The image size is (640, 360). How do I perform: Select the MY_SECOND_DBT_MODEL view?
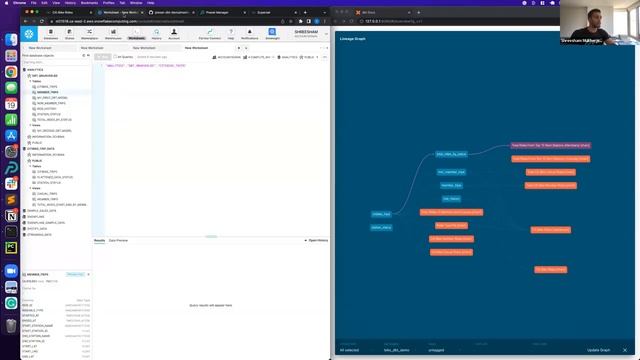click(54, 131)
